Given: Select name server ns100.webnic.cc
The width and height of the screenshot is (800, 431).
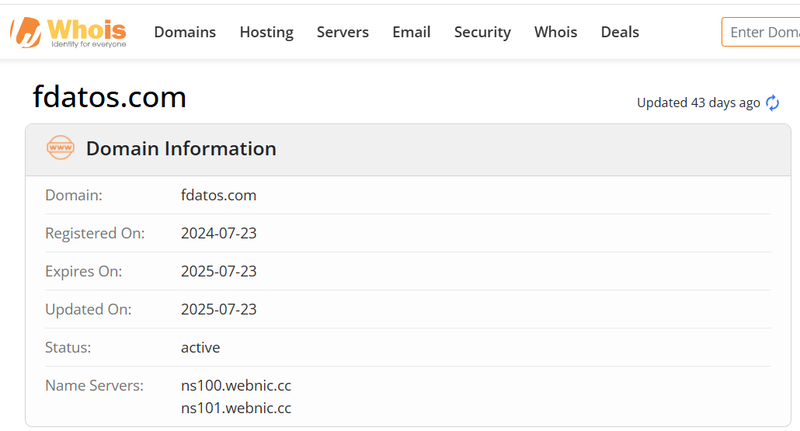Looking at the screenshot, I should tap(236, 386).
